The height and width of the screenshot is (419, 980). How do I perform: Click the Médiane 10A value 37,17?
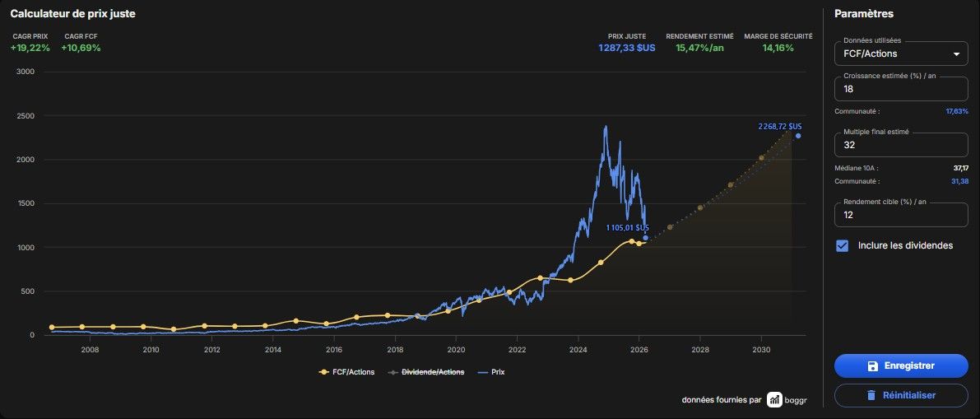960,168
